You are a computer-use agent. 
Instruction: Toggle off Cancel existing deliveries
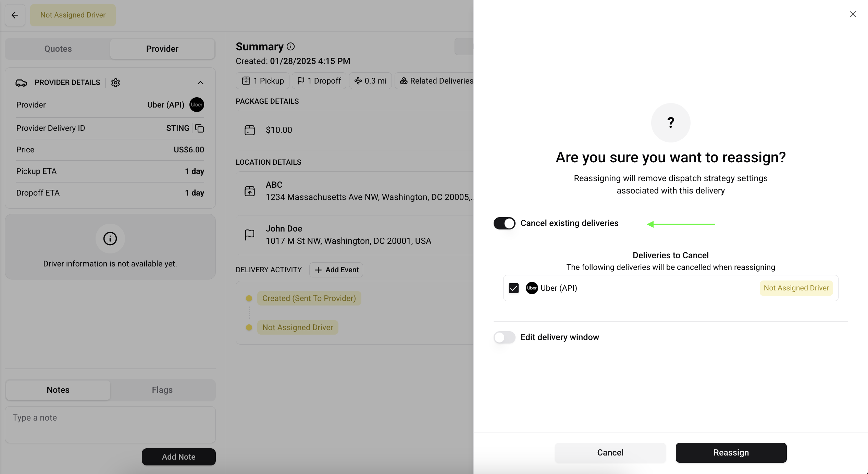[x=504, y=223]
